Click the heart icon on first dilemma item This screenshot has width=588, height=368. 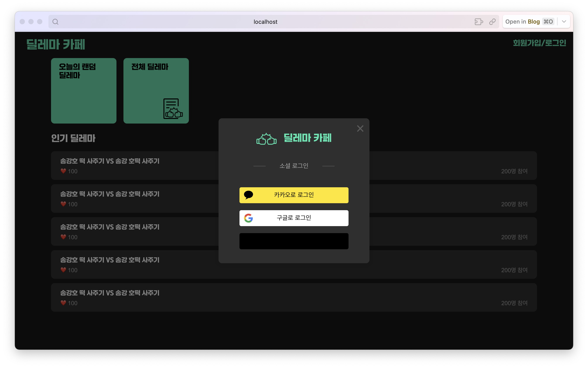(63, 171)
